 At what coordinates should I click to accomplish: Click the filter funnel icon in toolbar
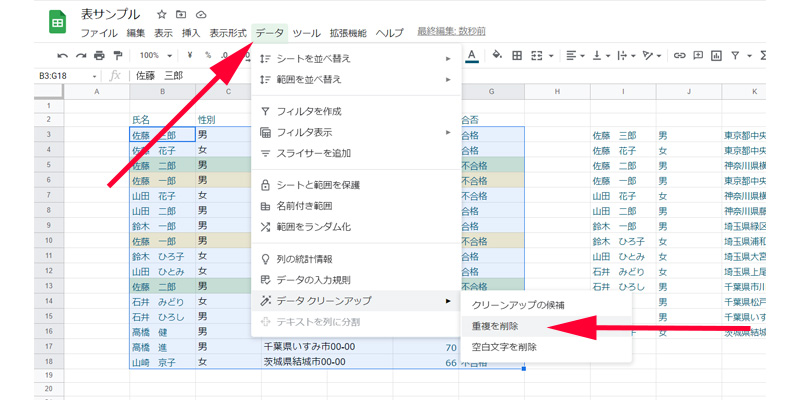pyautogui.click(x=735, y=55)
